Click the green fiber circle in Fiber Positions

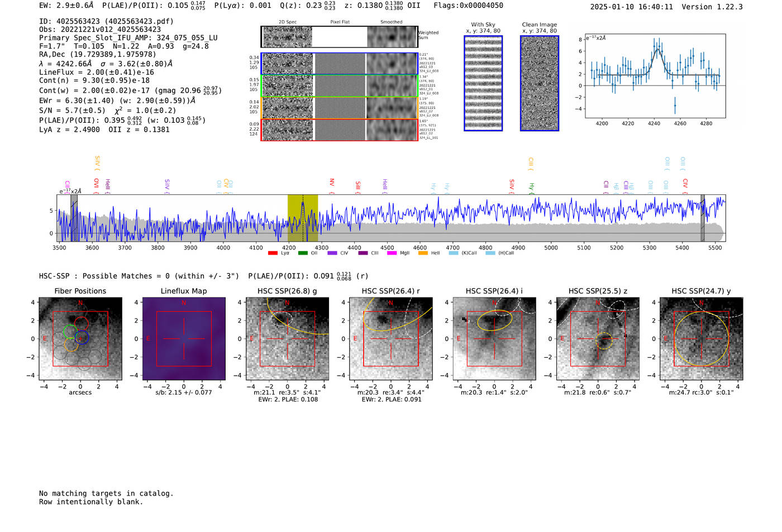coord(70,331)
